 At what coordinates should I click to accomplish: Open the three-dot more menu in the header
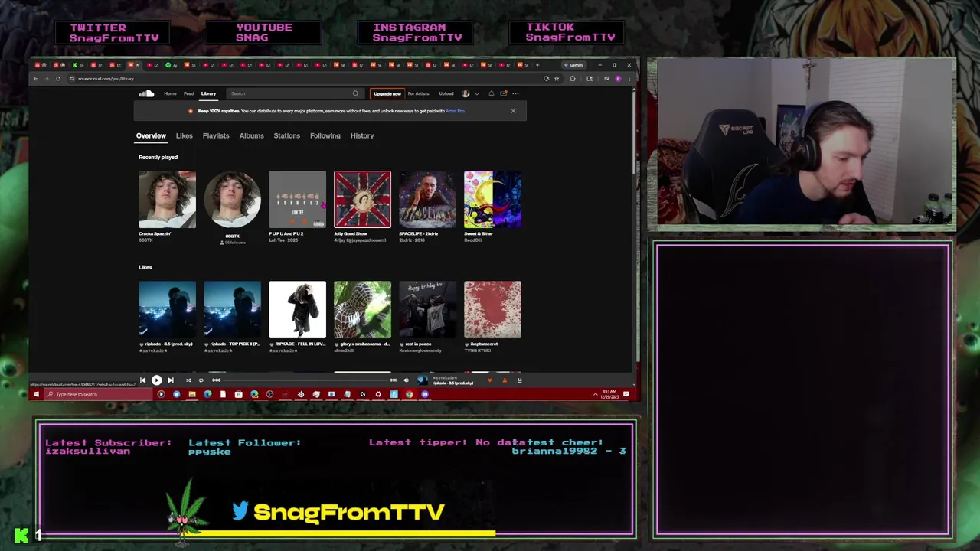tap(515, 93)
